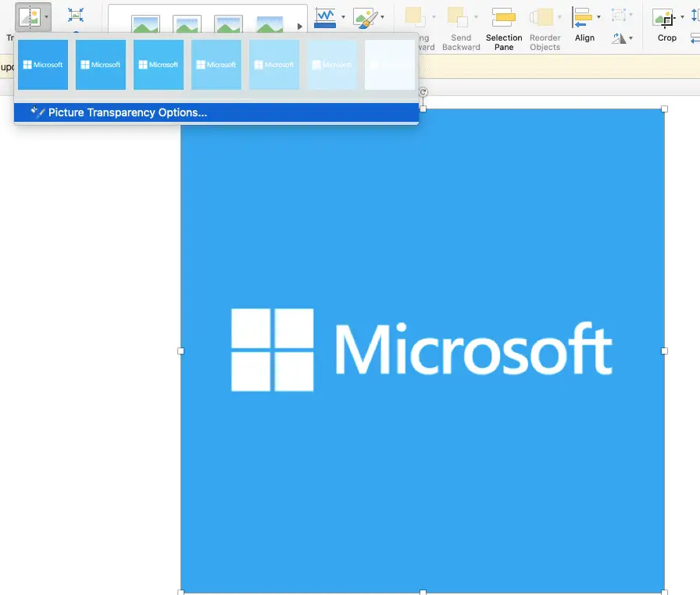This screenshot has width=700, height=595.
Task: Open the Group objects dropdown arrow
Action: pyautogui.click(x=630, y=15)
